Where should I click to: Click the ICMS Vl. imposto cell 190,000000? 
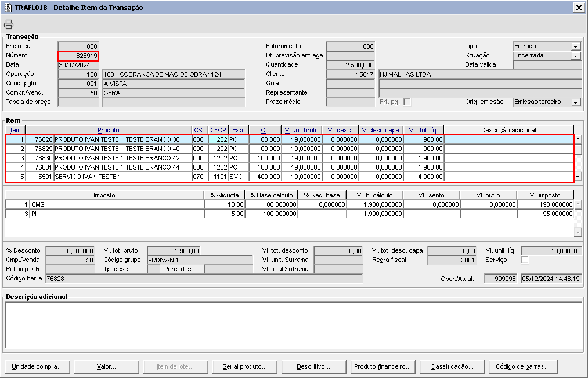pyautogui.click(x=545, y=205)
